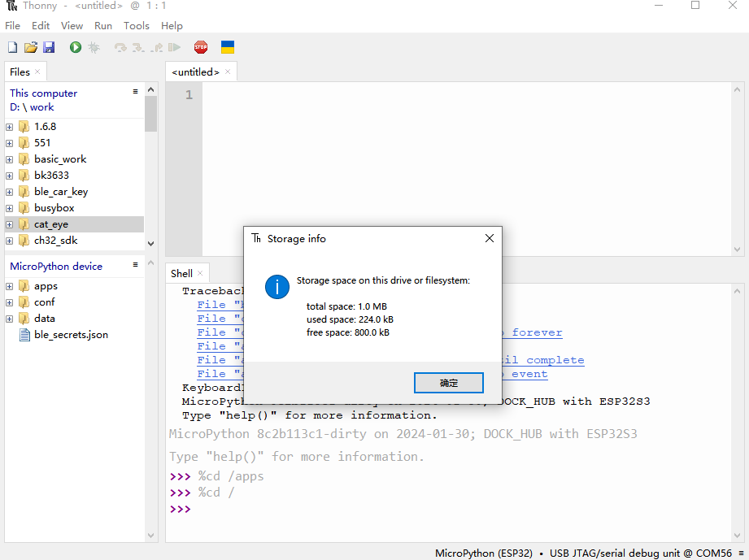The height and width of the screenshot is (560, 749).
Task: Expand the apps folder on device
Action: coord(10,286)
